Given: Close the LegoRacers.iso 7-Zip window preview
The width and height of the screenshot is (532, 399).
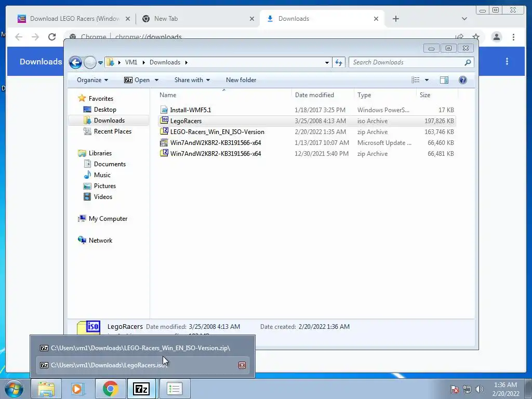Looking at the screenshot, I should [242, 365].
